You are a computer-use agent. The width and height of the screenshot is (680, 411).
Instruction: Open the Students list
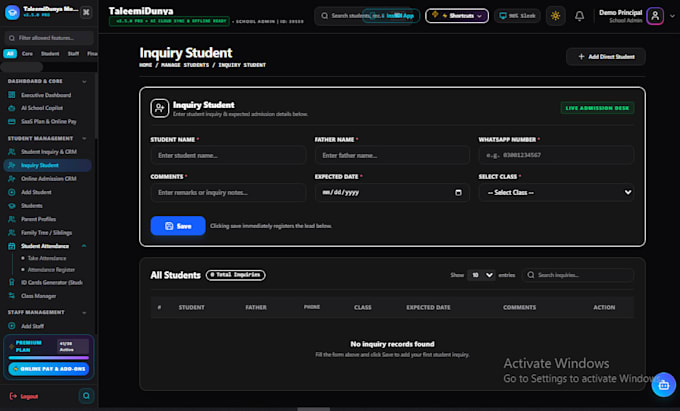(32, 206)
